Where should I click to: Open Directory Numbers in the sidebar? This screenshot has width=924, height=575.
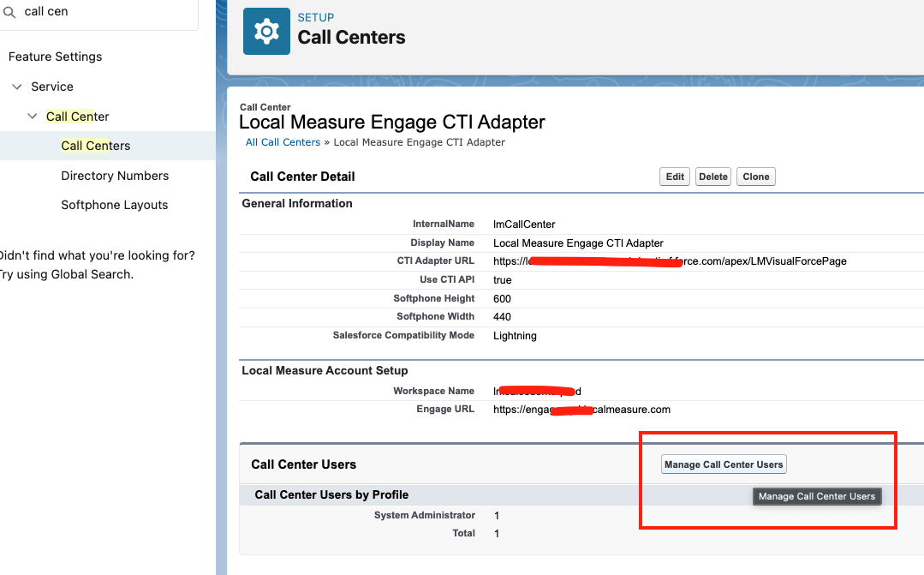(x=115, y=176)
